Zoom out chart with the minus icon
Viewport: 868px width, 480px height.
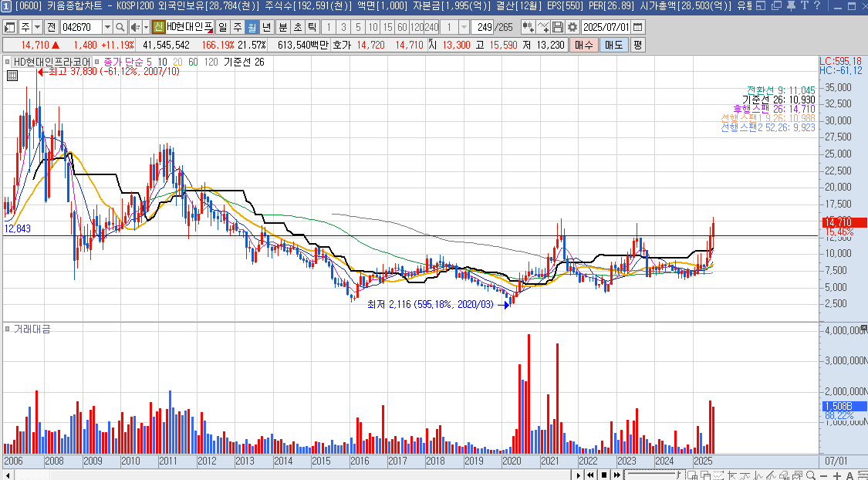[824, 475]
